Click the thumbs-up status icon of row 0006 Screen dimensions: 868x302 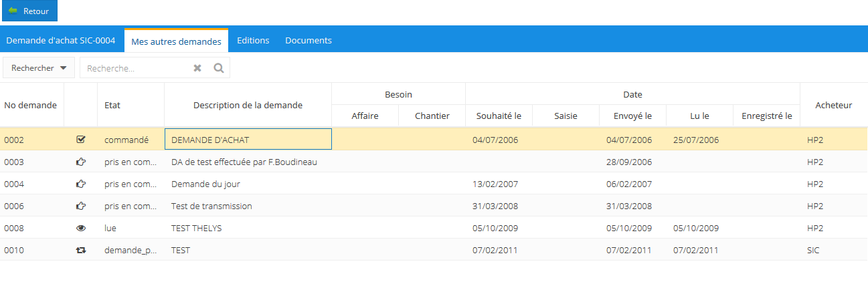click(81, 206)
